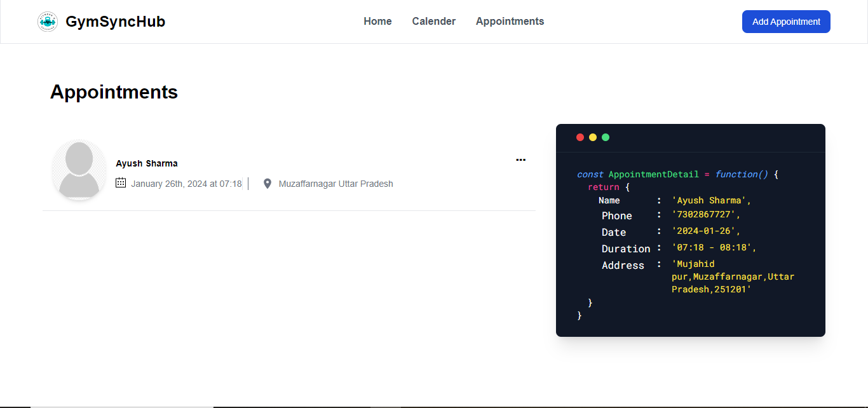Click the calendar icon beside the appointment date
868x408 pixels.
click(121, 183)
